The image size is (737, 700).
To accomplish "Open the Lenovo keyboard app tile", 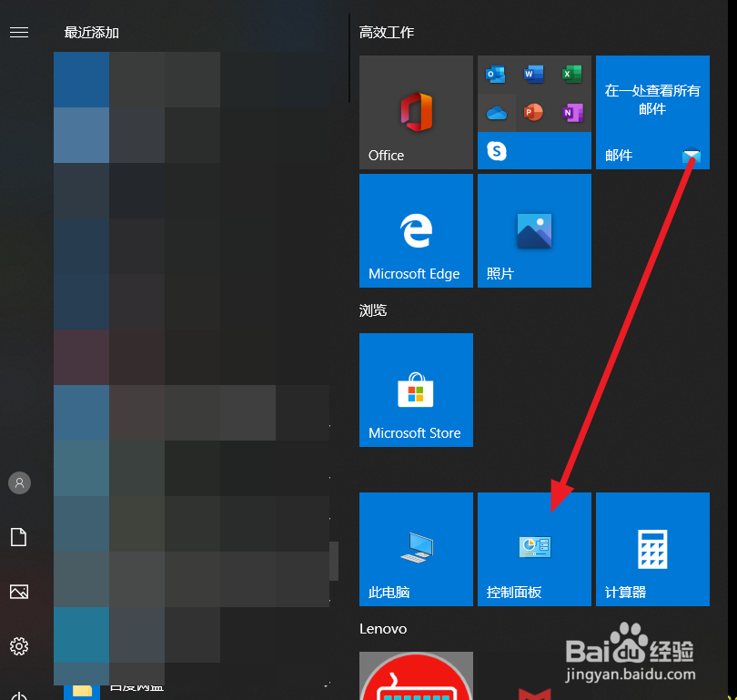I will coord(416,676).
